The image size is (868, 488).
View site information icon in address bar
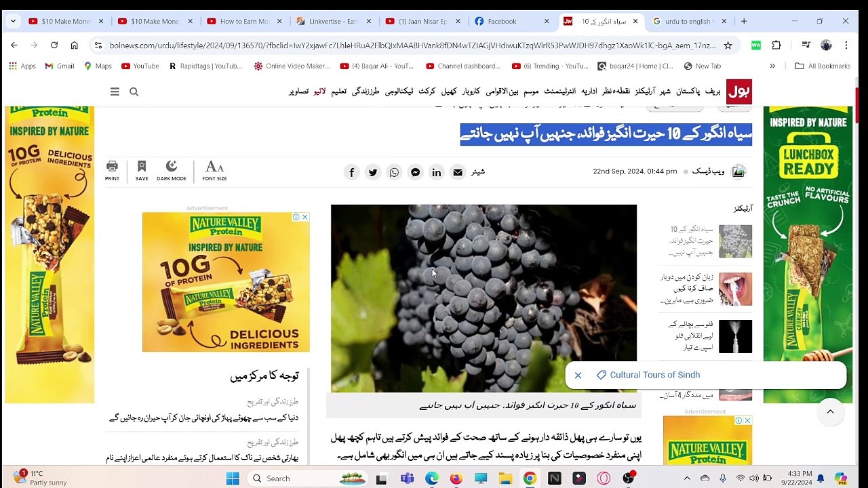98,45
